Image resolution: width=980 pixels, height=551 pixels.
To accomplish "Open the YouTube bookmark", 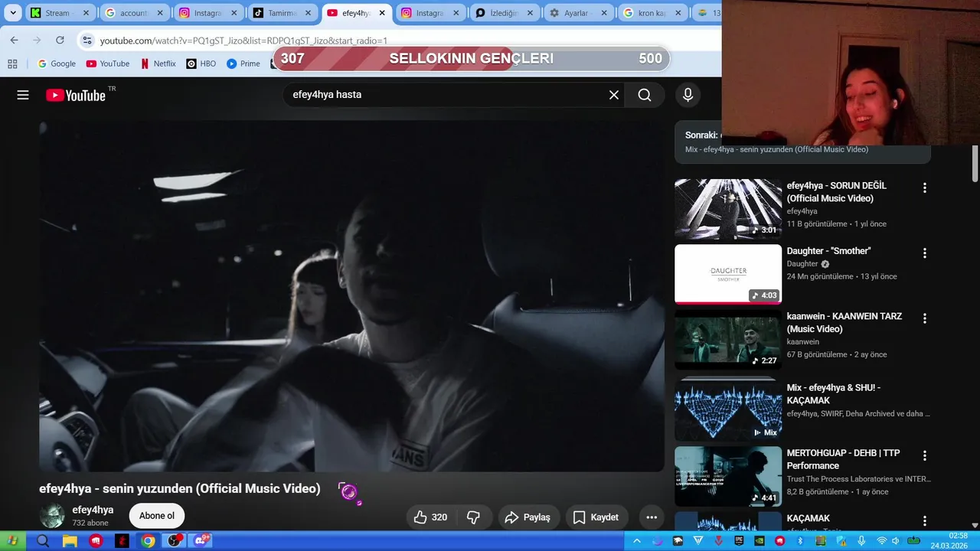I will 107,64.
